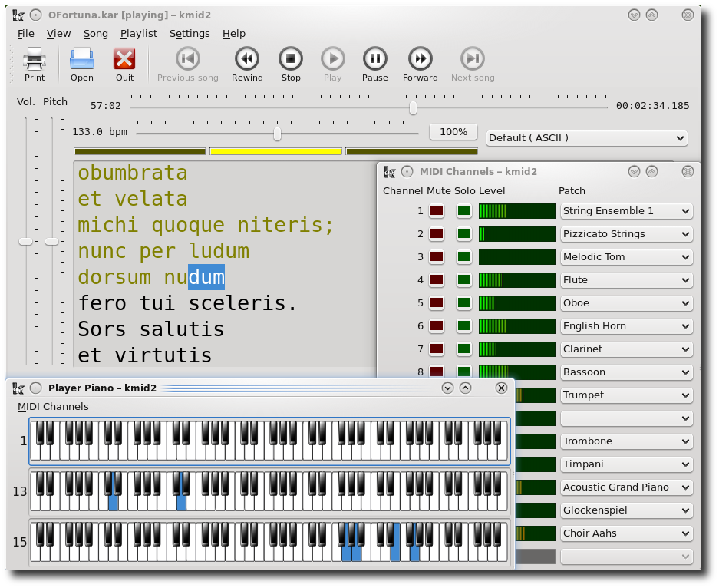The height and width of the screenshot is (588, 719).
Task: Open the Playlist menu
Action: click(139, 33)
